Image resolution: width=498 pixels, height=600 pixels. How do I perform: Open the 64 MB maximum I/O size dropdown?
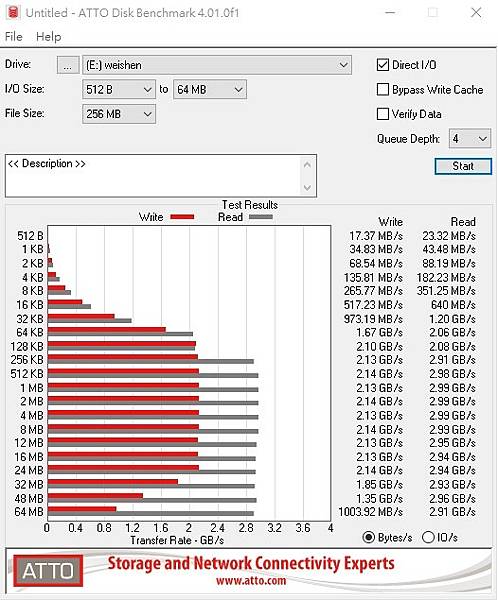click(210, 90)
